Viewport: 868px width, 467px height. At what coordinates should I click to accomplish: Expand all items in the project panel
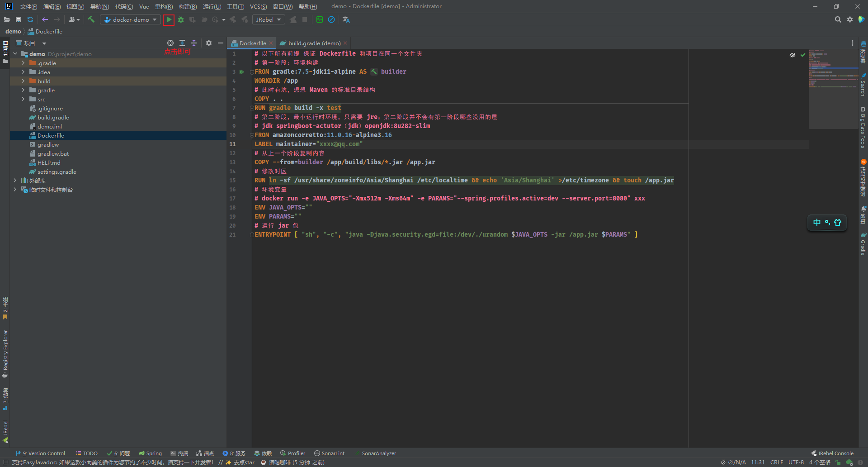tap(182, 43)
